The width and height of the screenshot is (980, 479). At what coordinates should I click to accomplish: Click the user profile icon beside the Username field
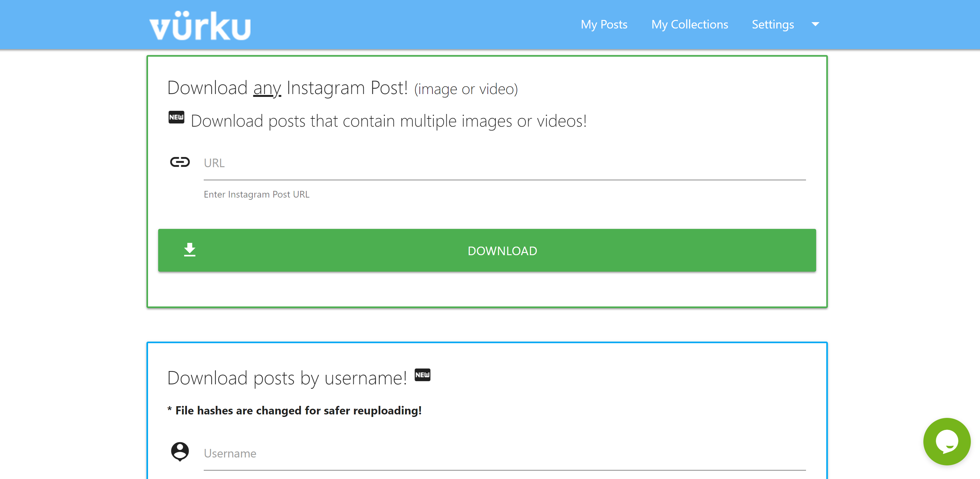click(x=180, y=451)
